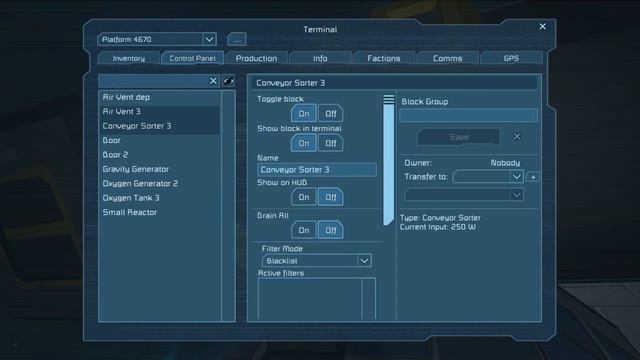This screenshot has height=360, width=640.
Task: Select the Door block entry
Action: coord(159,140)
